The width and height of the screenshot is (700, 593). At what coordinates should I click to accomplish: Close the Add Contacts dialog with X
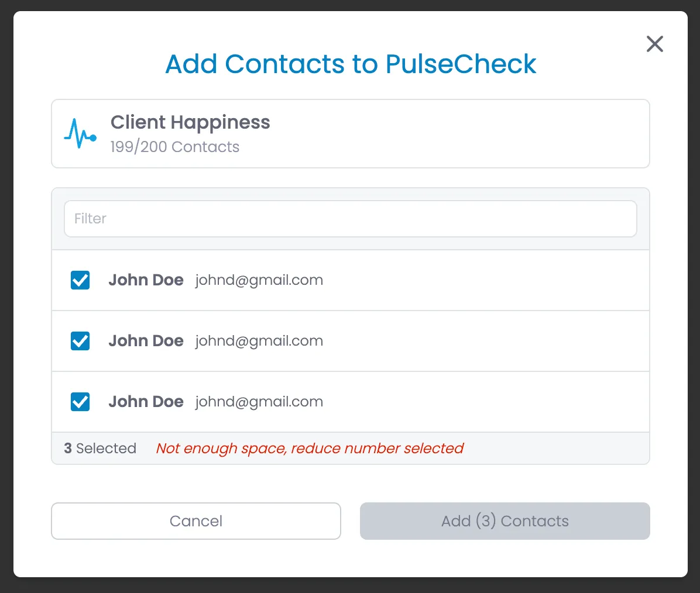(x=654, y=44)
